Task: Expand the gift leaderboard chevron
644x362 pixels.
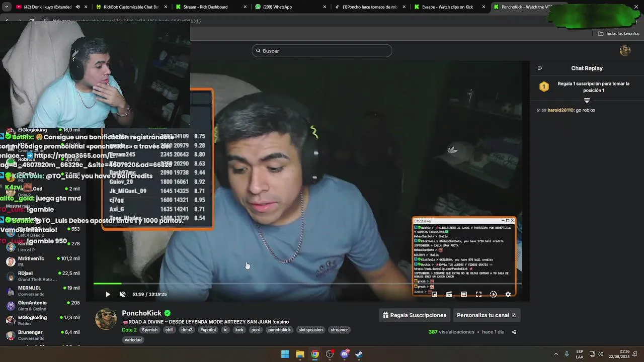Action: pyautogui.click(x=587, y=101)
